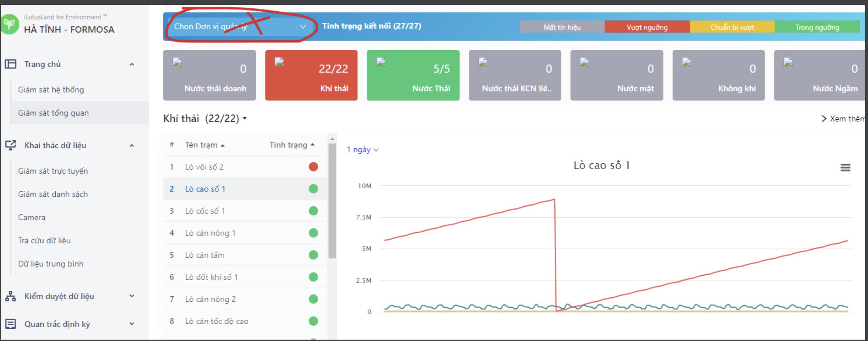The height and width of the screenshot is (341, 868).
Task: Select the Nước thải doanh category card
Action: (209, 75)
